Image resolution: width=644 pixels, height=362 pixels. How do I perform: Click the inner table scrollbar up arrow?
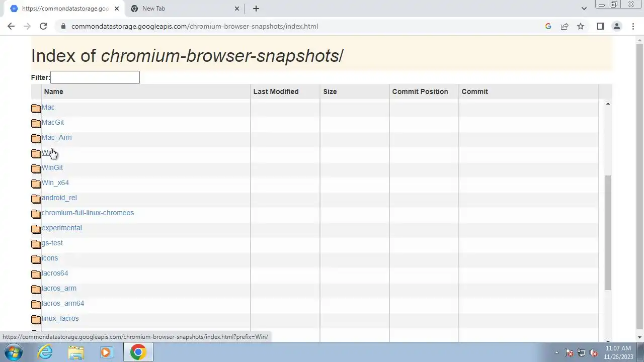608,104
